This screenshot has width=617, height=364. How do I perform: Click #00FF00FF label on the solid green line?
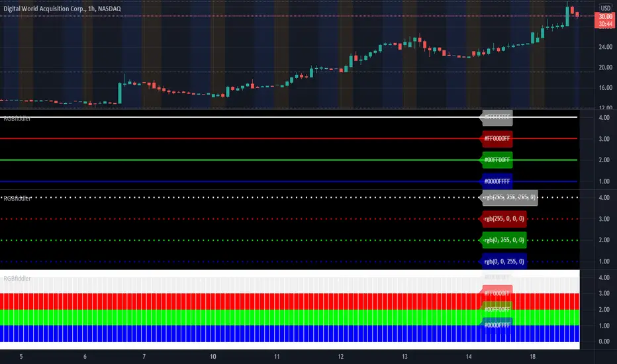pyautogui.click(x=497, y=159)
